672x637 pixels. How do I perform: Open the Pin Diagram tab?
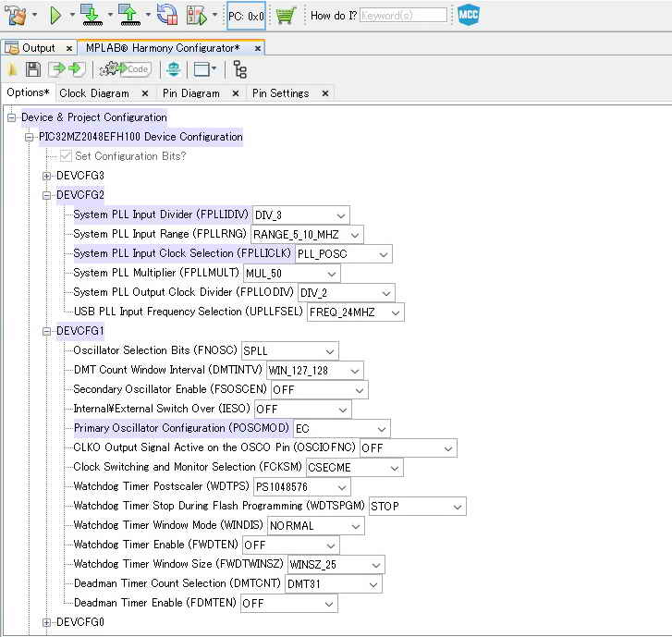point(191,93)
